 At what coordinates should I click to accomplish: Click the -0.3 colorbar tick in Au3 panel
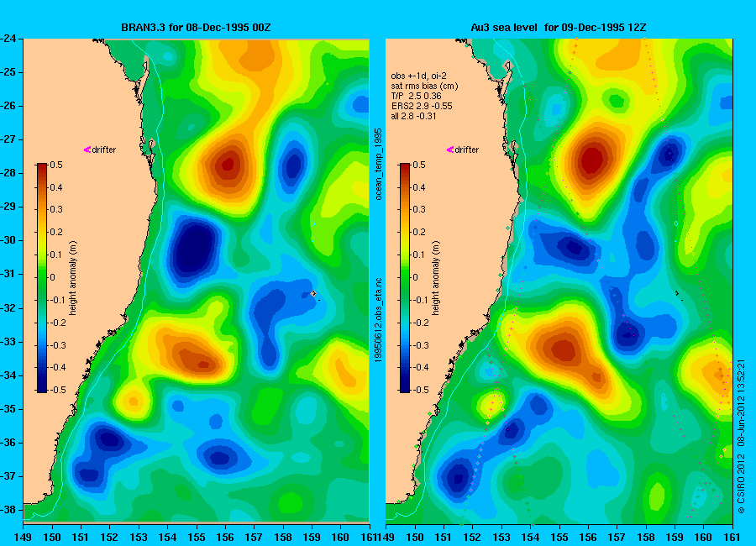(x=421, y=345)
